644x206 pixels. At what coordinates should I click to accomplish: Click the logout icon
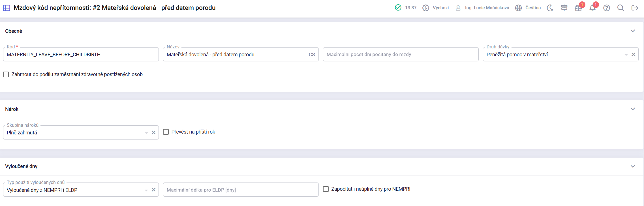[x=635, y=8]
